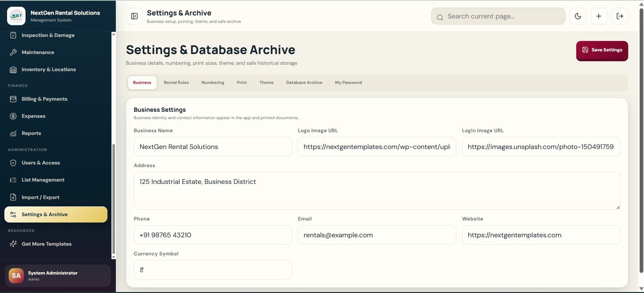Click the Settings & Archive sliders icon
The image size is (644, 293).
click(x=13, y=215)
